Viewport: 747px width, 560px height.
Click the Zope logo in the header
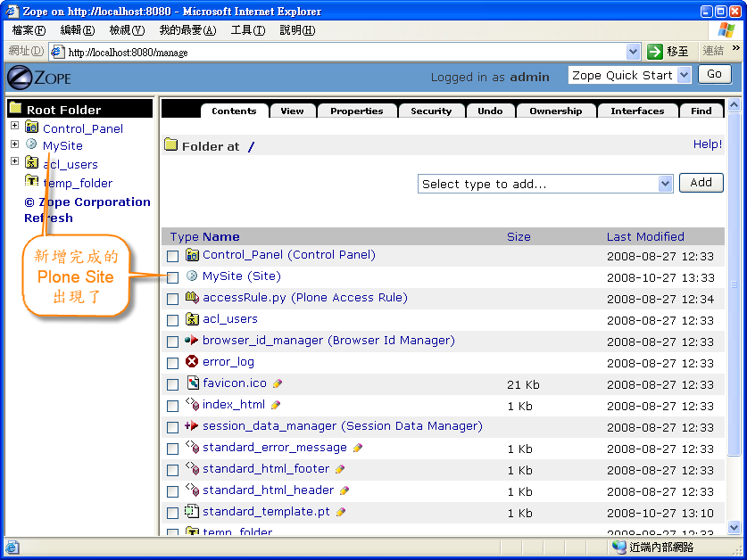pyautogui.click(x=39, y=78)
